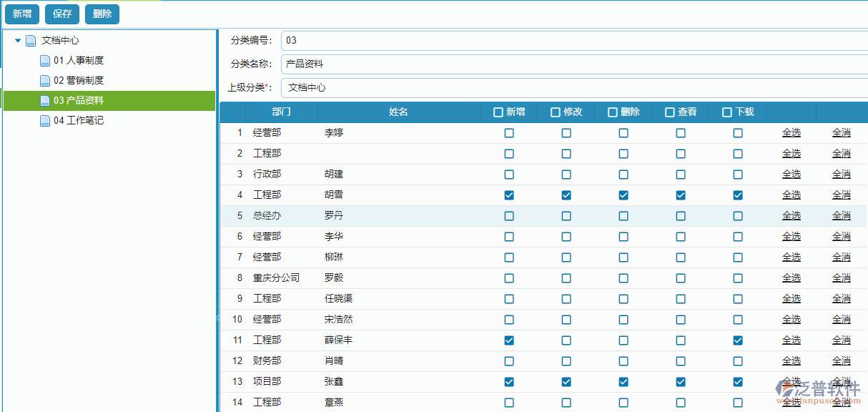Uncheck the 修改 checkbox for 张鑫
Viewport: 868px width, 412px height.
pos(566,381)
